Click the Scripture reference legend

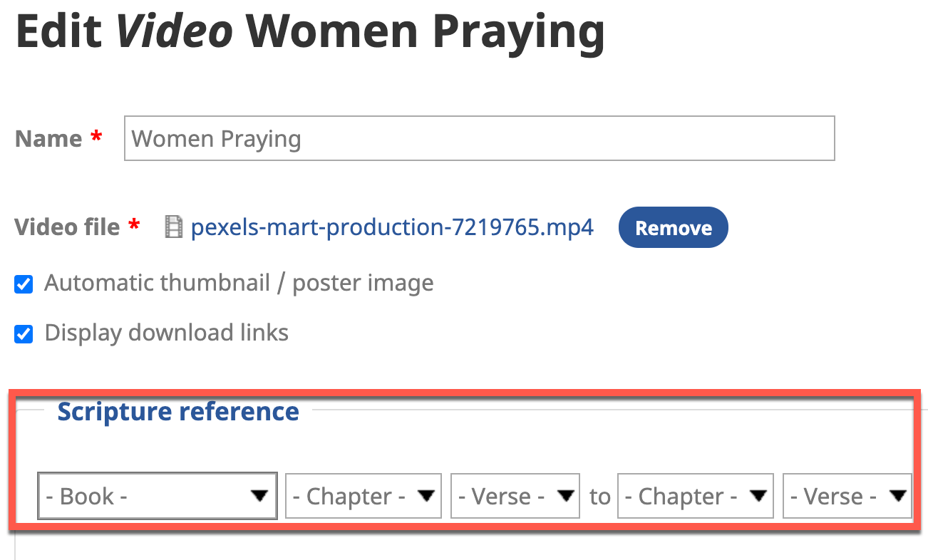177,411
